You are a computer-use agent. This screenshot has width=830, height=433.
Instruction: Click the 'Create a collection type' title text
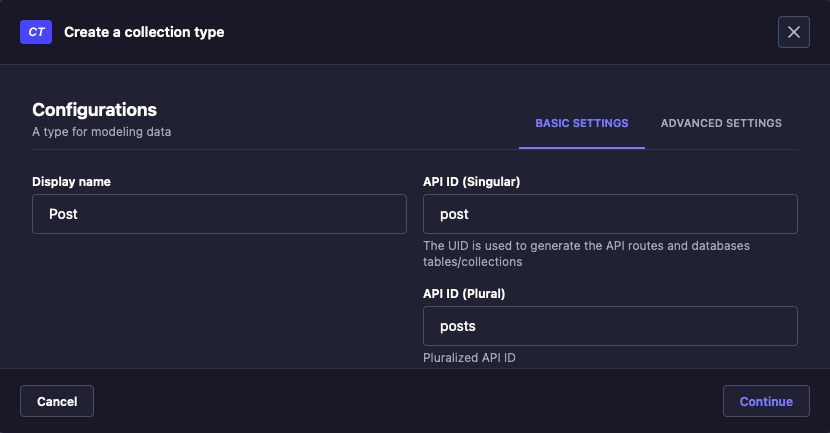coord(144,32)
